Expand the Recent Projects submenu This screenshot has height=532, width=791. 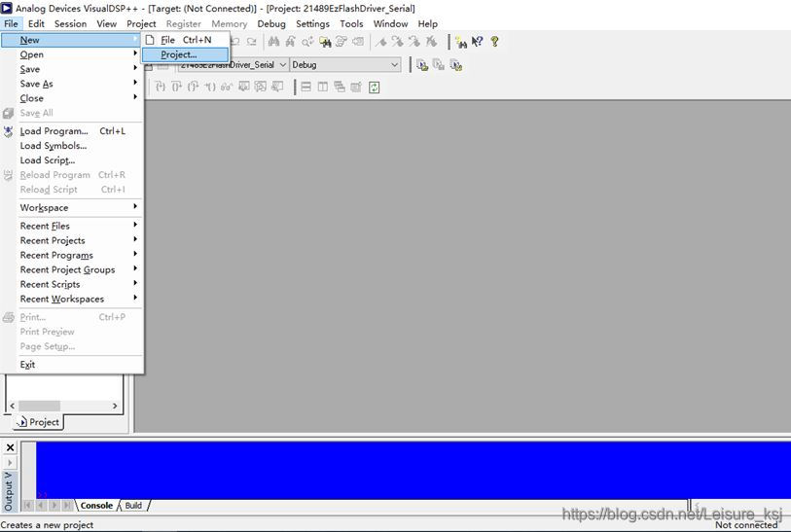click(72, 240)
